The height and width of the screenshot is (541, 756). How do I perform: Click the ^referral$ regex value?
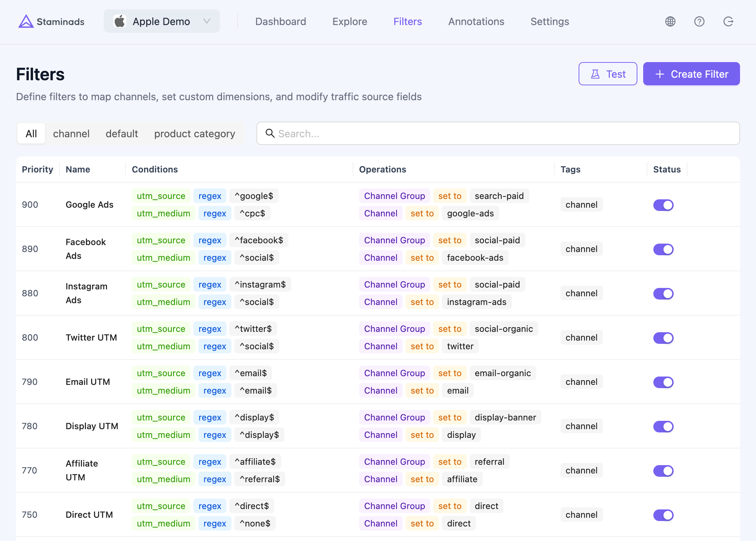tap(260, 479)
